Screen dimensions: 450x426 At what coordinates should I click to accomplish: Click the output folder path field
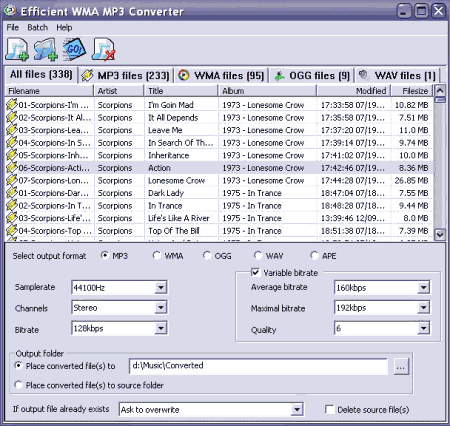[258, 366]
